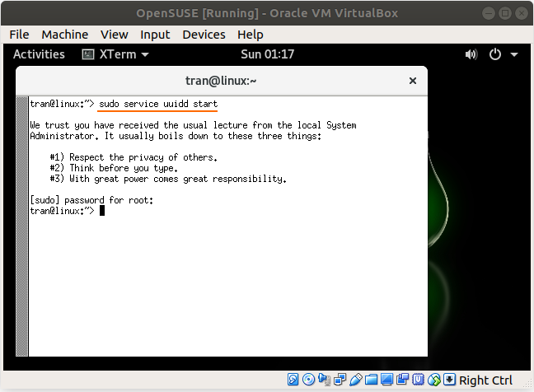Click the '[sudo] password for root:' line
Viewport: 534px width, 392px height.
pyautogui.click(x=92, y=200)
